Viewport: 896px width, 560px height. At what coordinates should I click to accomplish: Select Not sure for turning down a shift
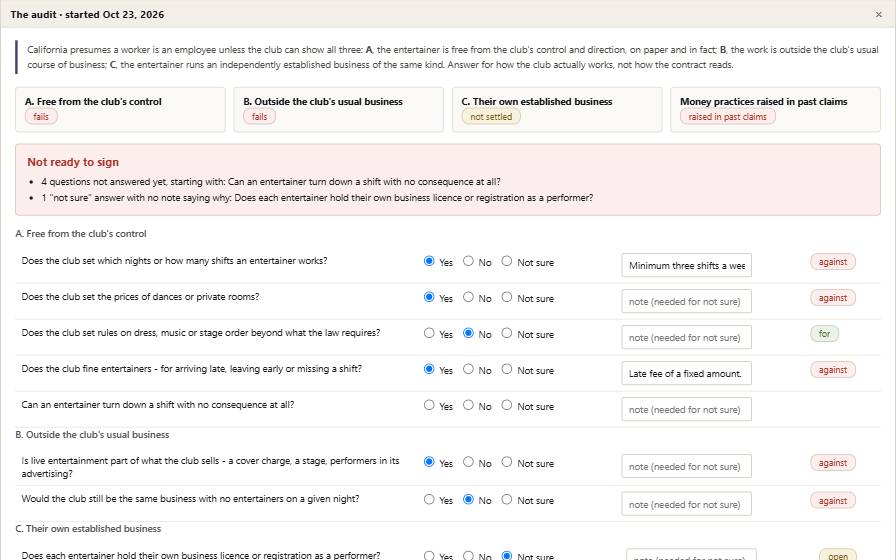[507, 405]
